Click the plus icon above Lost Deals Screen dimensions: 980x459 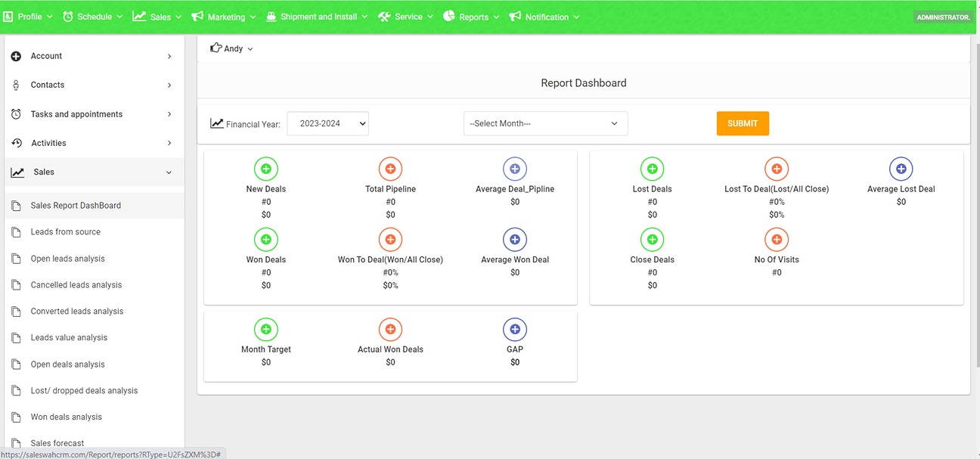pos(652,169)
